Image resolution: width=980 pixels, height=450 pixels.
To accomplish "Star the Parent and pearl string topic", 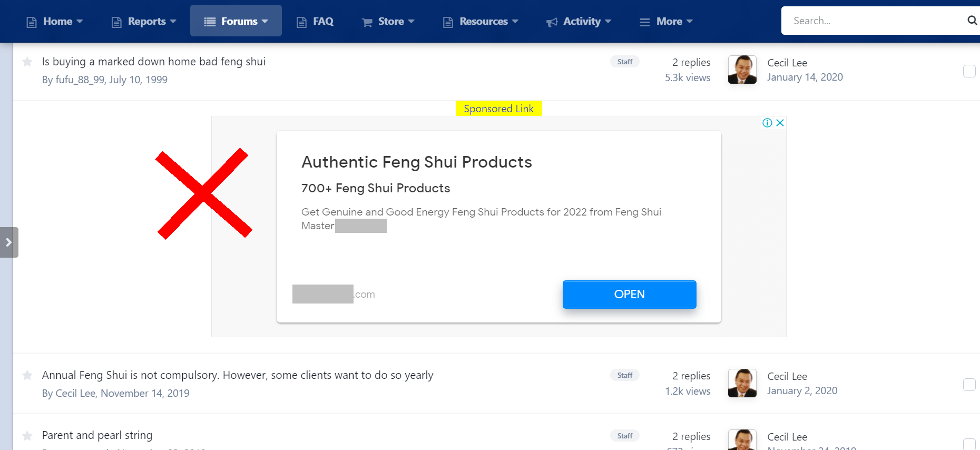I will click(27, 436).
